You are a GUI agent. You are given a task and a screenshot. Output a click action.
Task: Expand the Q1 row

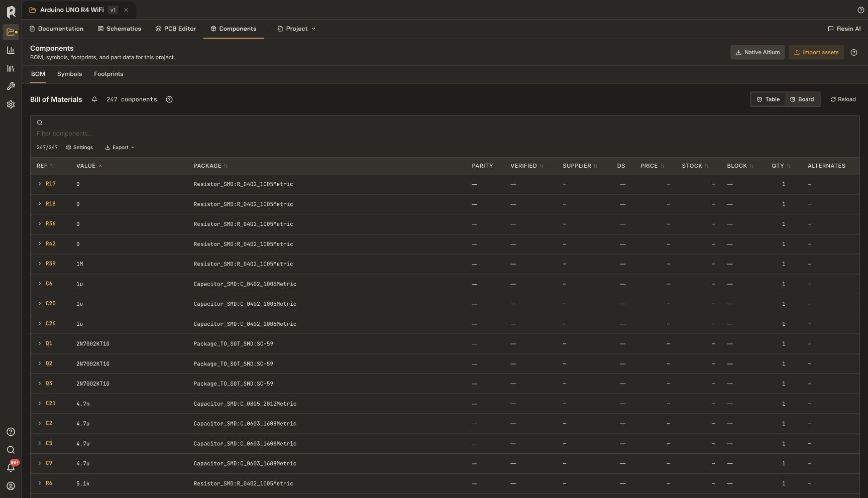pyautogui.click(x=40, y=343)
